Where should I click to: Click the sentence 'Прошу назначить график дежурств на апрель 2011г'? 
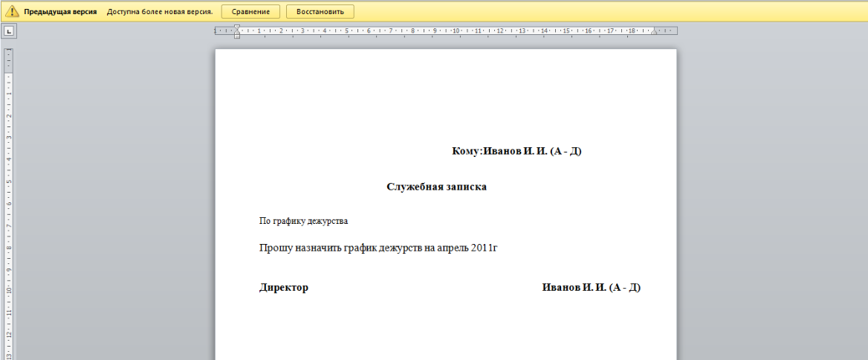pyautogui.click(x=379, y=248)
